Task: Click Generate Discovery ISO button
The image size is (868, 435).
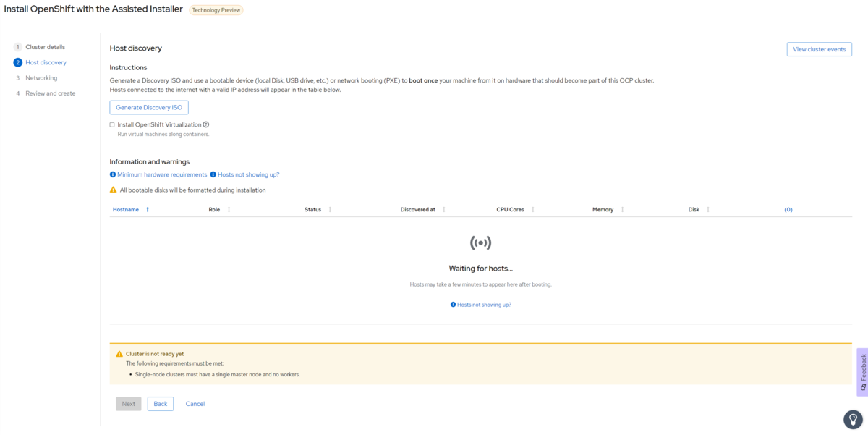Action: tap(149, 108)
